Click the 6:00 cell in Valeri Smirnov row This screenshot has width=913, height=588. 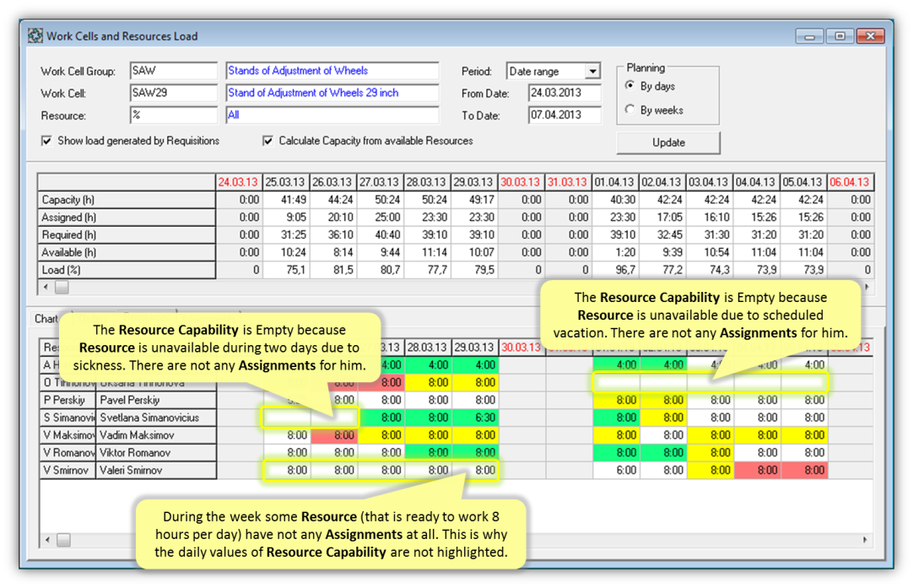(x=616, y=470)
